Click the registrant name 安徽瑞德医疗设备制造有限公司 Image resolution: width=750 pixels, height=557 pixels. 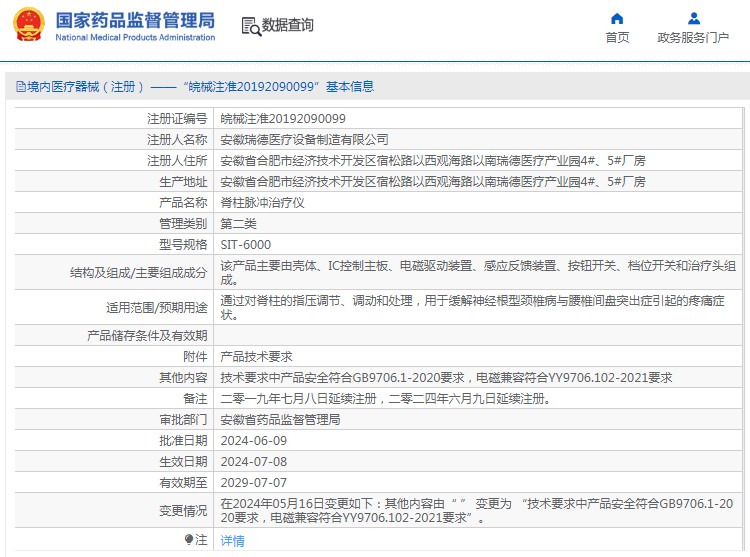coord(304,140)
